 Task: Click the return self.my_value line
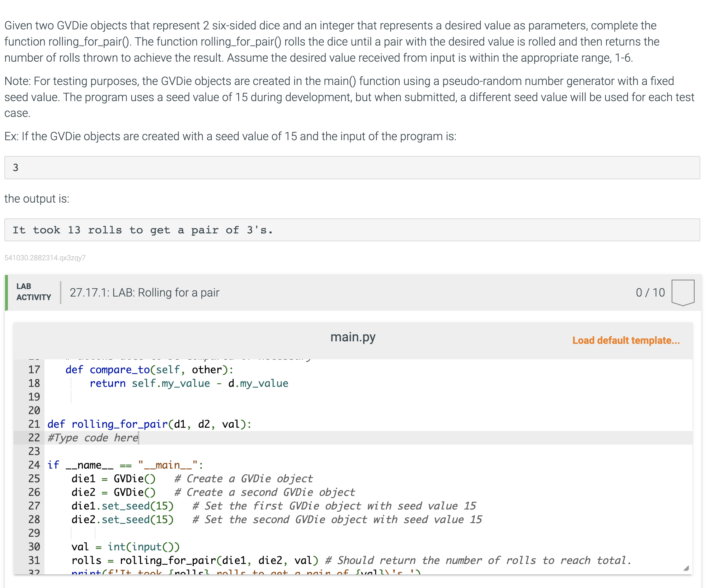[x=189, y=383]
